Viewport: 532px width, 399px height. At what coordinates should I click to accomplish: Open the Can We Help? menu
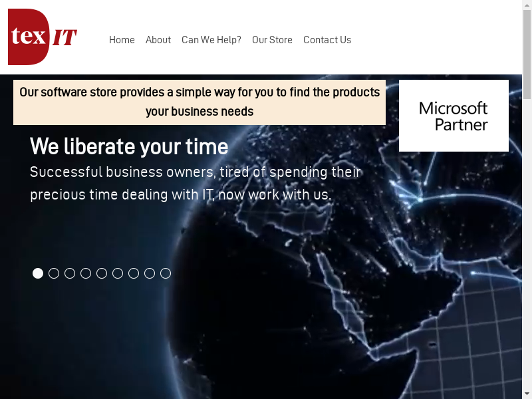coord(211,40)
